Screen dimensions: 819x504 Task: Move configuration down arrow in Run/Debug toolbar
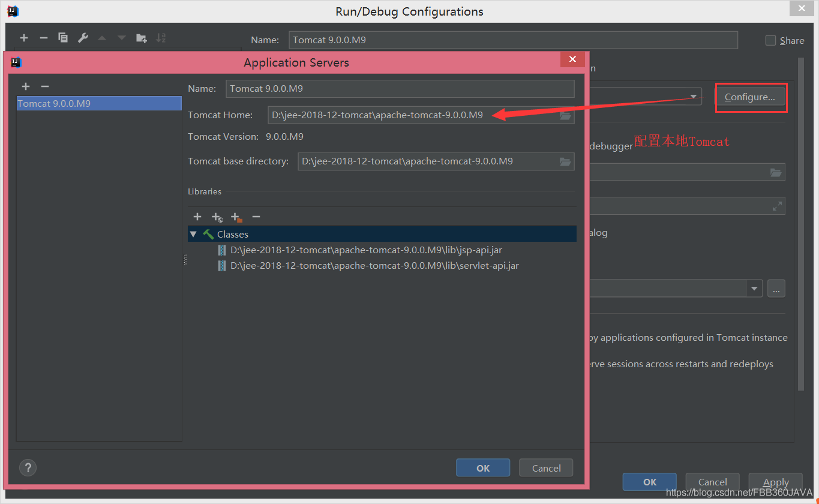(122, 38)
